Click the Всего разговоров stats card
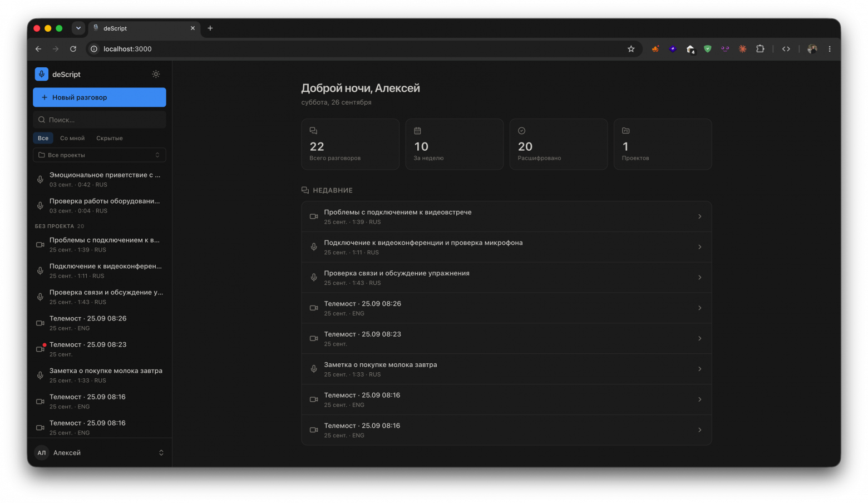868x503 pixels. [351, 144]
